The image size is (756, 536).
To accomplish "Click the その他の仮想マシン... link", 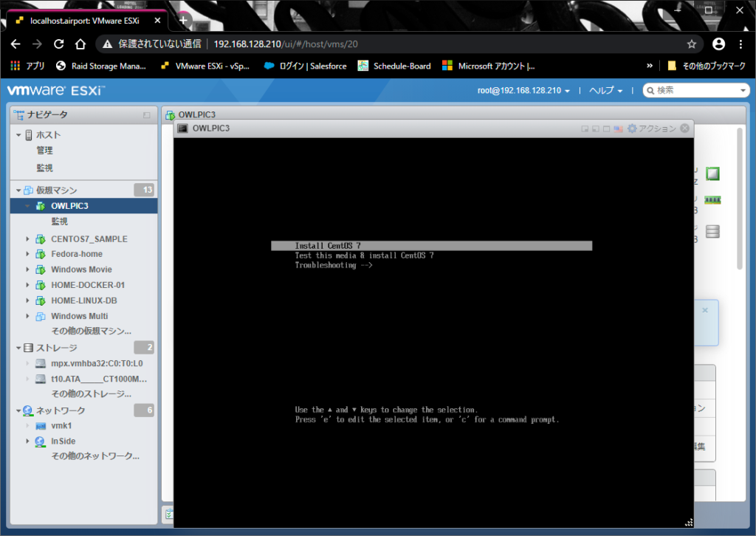I will point(91,331).
